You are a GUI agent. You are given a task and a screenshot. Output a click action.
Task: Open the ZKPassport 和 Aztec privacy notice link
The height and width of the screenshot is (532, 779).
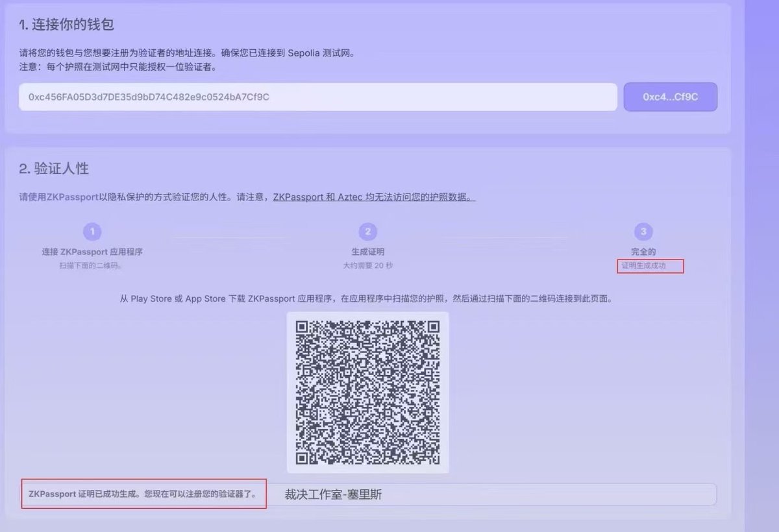click(374, 197)
